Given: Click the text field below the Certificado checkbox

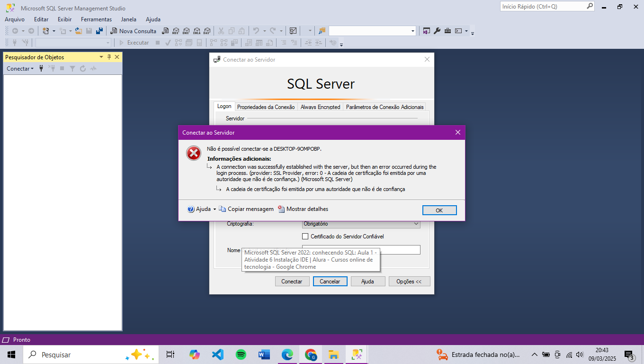Looking at the screenshot, I should [361, 250].
